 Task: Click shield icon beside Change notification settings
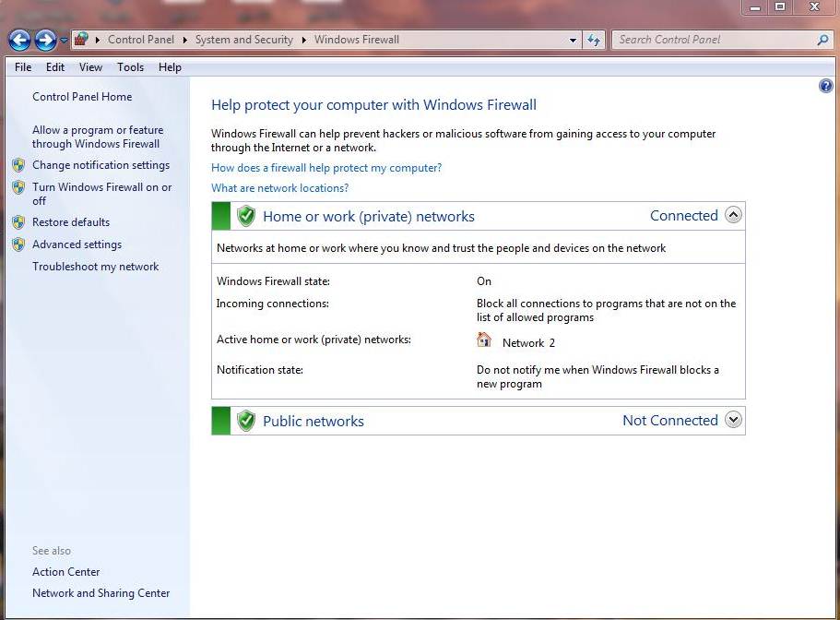[18, 165]
